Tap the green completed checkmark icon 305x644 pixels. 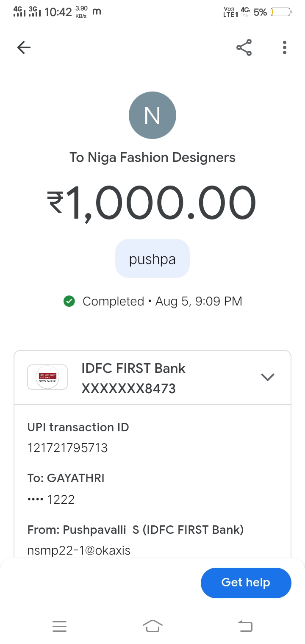pyautogui.click(x=69, y=301)
